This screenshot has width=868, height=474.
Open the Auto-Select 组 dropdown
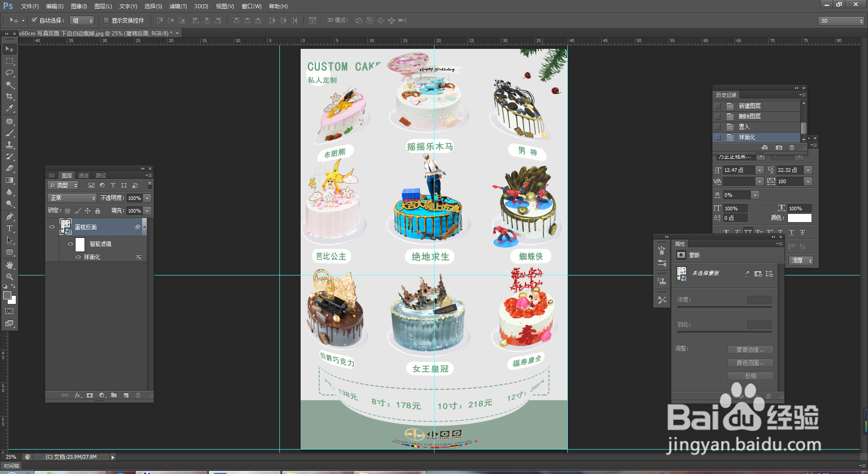(x=82, y=20)
